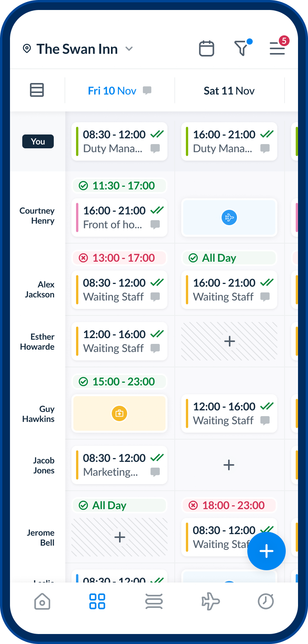Add shift for Jacob Jones on Saturday
The image size is (308, 644).
click(229, 465)
